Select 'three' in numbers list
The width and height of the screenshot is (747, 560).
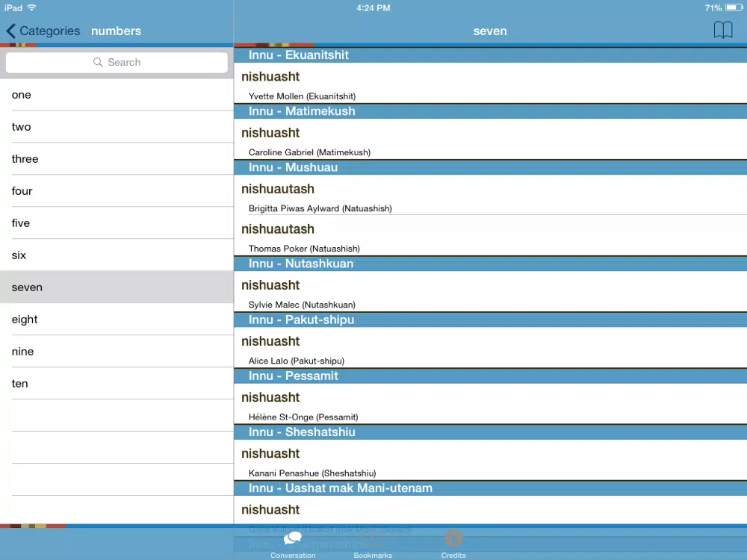117,159
